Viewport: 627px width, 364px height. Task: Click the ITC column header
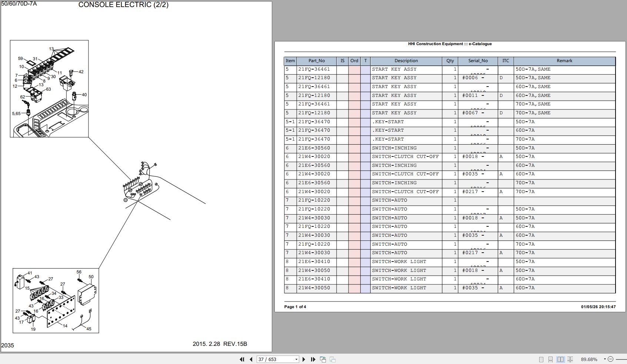click(506, 61)
